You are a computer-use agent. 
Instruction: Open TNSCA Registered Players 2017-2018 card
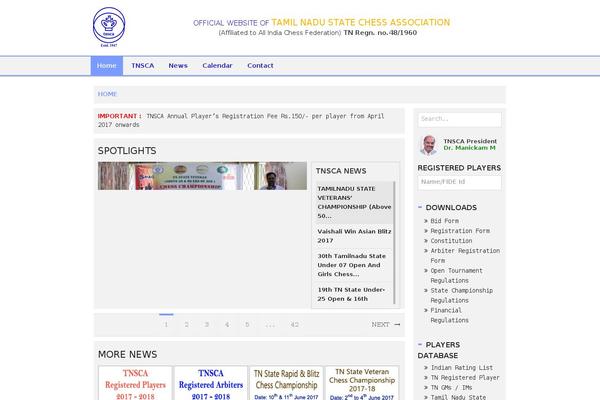point(135,383)
